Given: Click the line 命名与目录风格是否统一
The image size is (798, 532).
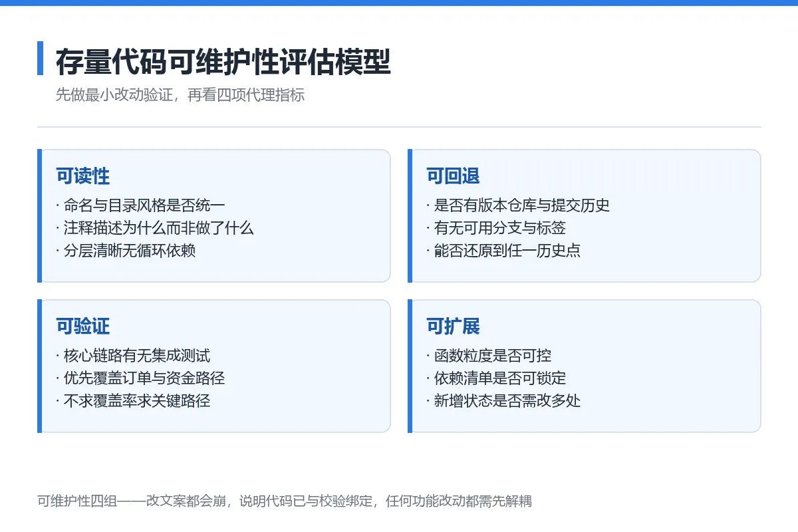Looking at the screenshot, I should [x=140, y=205].
